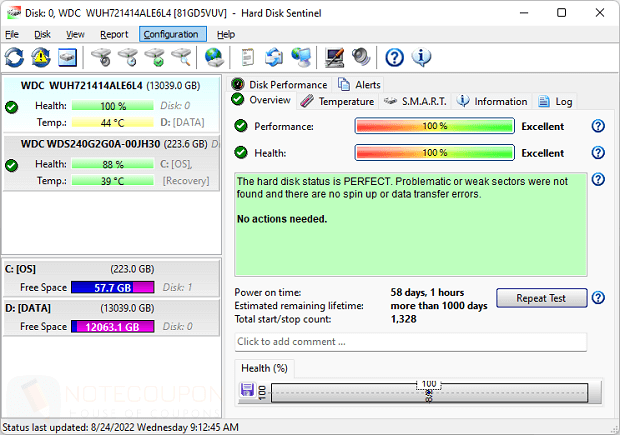The height and width of the screenshot is (435, 620).
Task: Click the app icon in the title bar
Action: tap(14, 13)
